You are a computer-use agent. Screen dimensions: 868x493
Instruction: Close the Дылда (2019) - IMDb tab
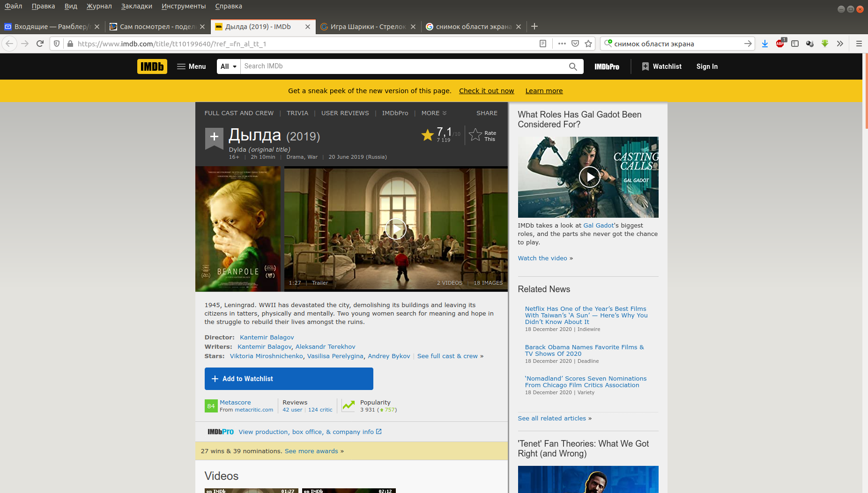(308, 27)
